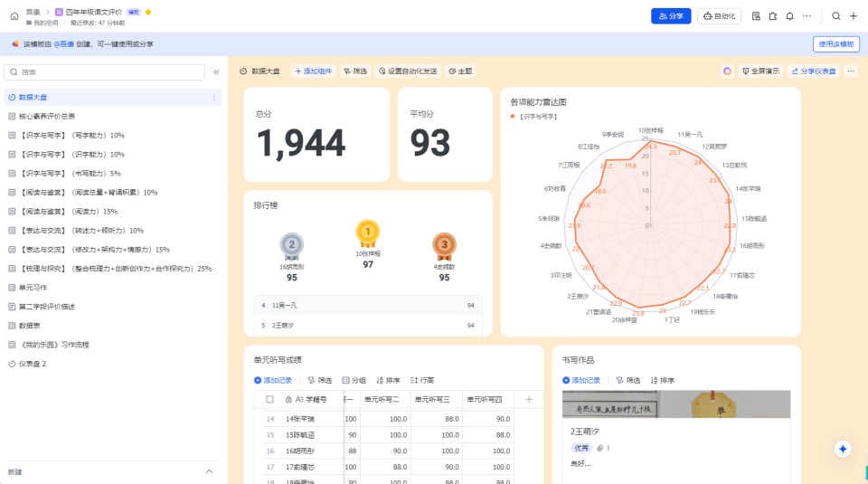Image resolution: width=868 pixels, height=484 pixels.
Task: Tick the select-all checkbox in table header
Action: coord(269,399)
